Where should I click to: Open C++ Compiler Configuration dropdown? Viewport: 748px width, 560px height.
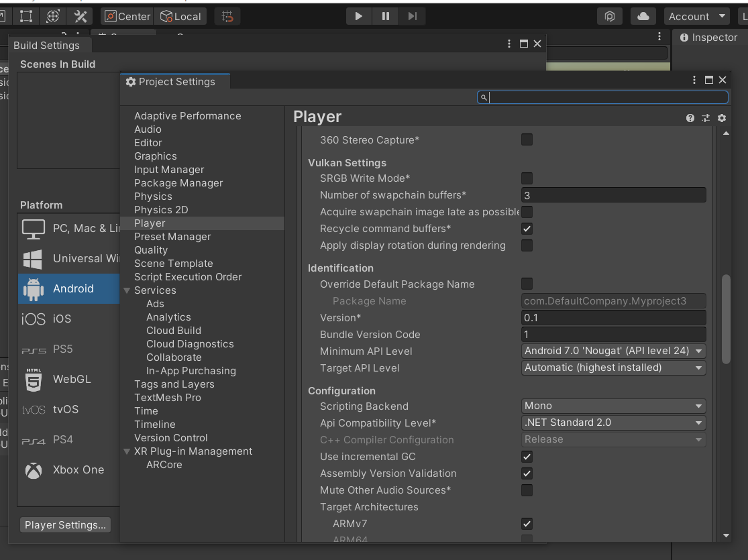click(613, 439)
